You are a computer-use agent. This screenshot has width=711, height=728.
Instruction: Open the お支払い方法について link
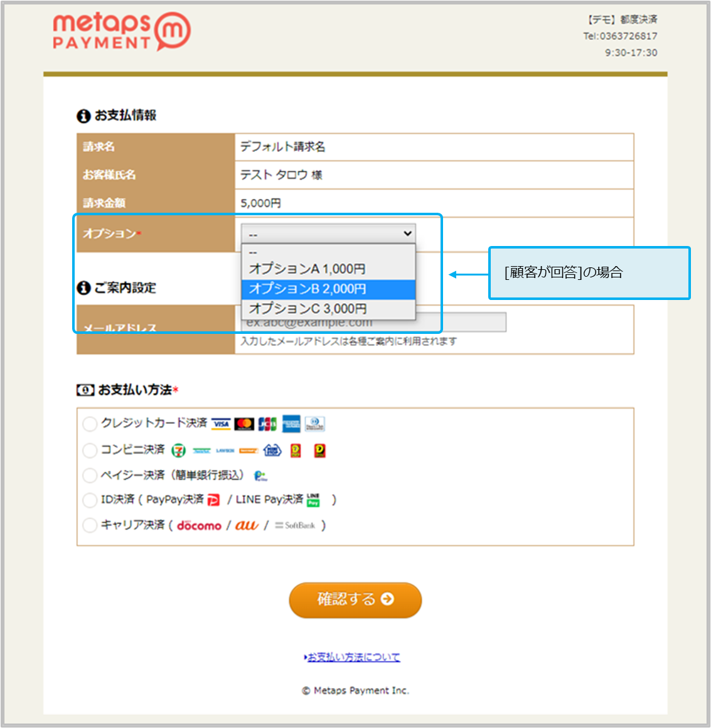click(x=353, y=657)
